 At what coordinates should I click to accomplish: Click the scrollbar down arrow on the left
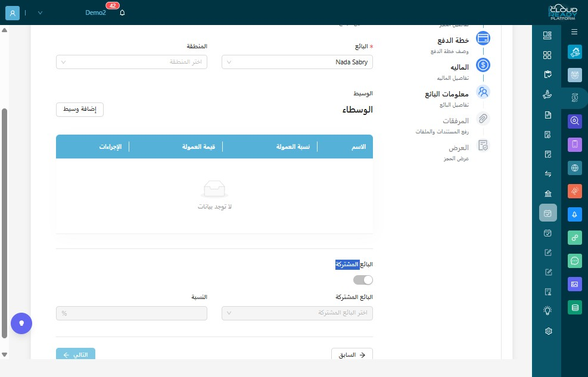click(5, 354)
